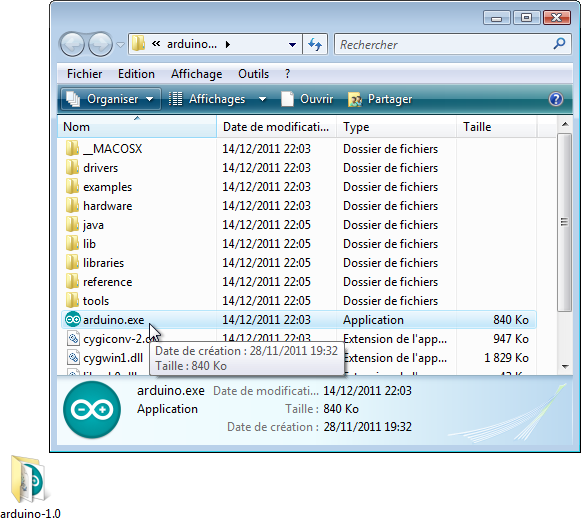Click the vertical scrollbar thumb
Screen dimensions: 581x518
[565, 222]
